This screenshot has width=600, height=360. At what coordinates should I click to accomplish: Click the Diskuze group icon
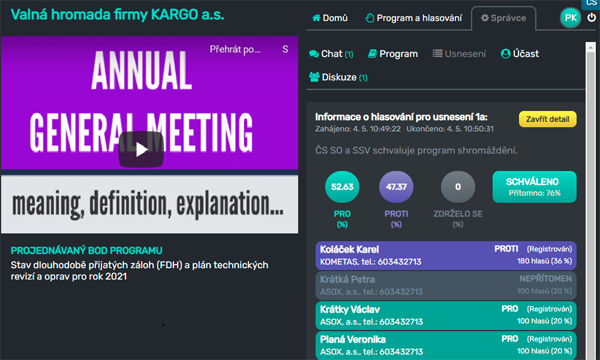314,77
